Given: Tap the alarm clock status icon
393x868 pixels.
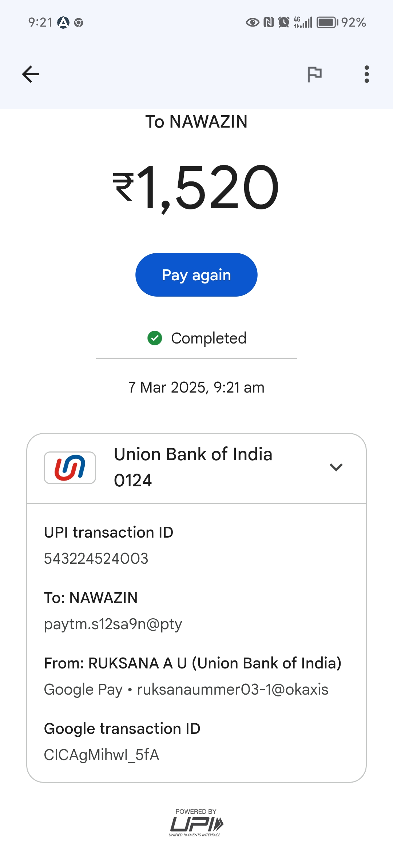Looking at the screenshot, I should pyautogui.click(x=284, y=23).
